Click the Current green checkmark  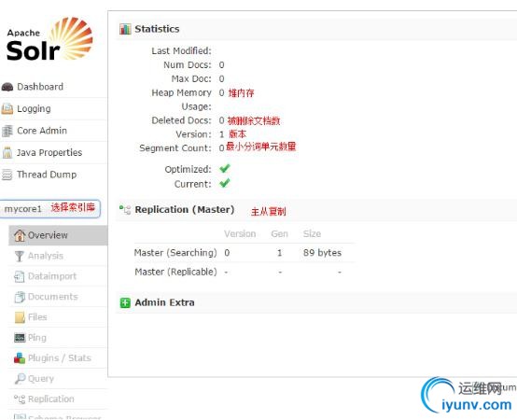tap(225, 183)
